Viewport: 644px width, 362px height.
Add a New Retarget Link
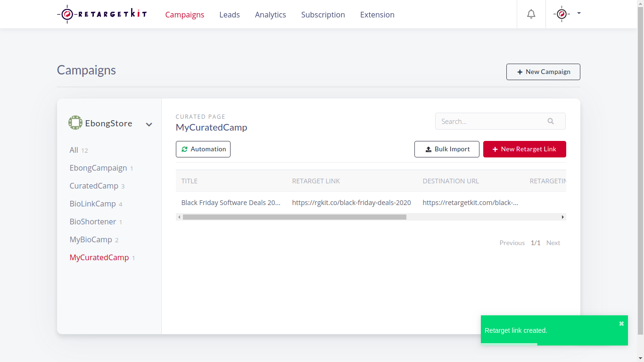point(525,149)
